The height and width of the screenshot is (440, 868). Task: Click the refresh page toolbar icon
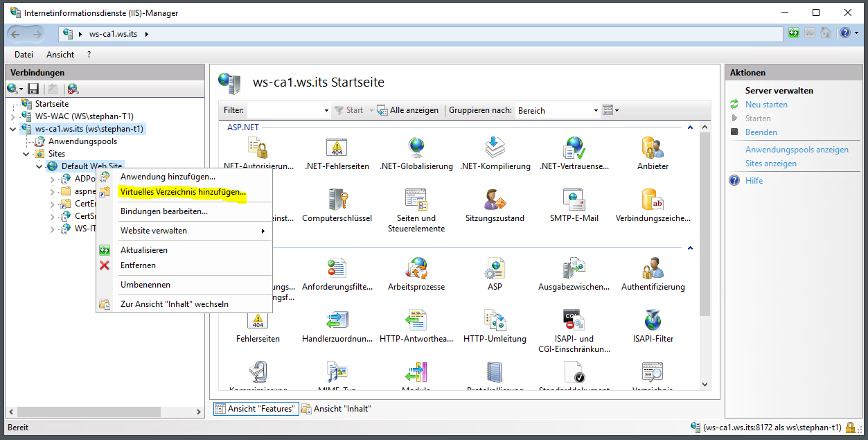tap(794, 33)
